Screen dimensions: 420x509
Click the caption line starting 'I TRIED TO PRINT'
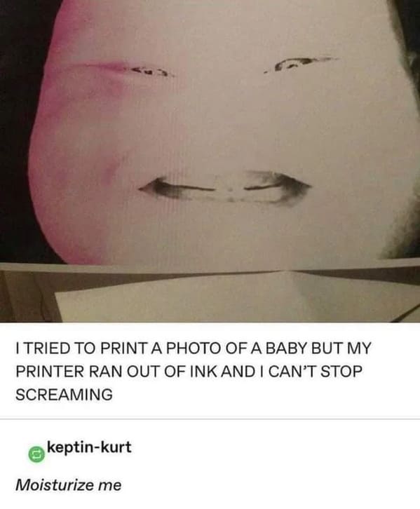click(193, 348)
